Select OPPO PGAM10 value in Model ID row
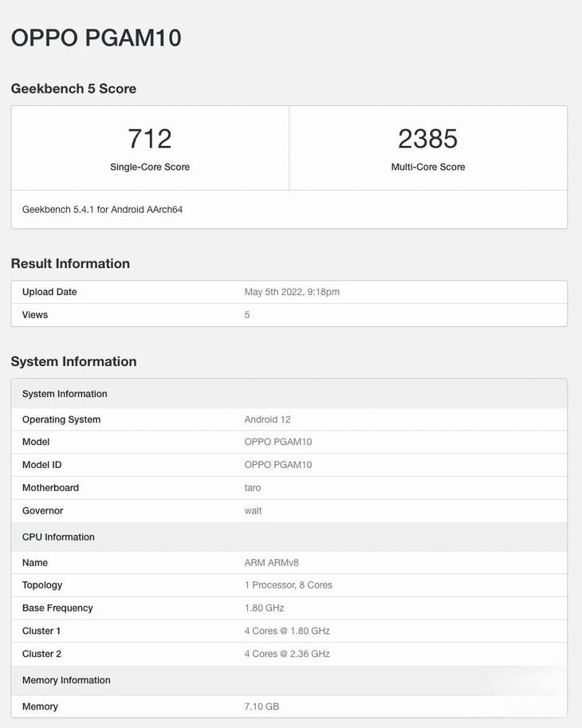The image size is (582, 728). pos(278,465)
